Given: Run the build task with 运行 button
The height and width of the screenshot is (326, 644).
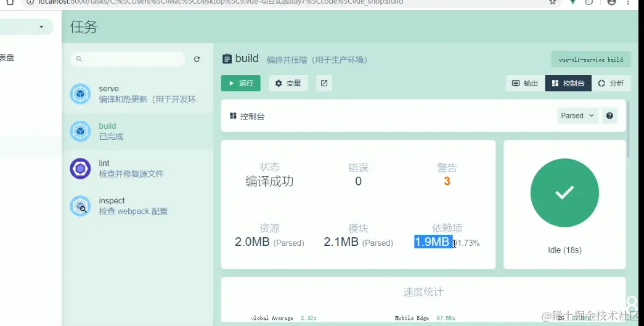Looking at the screenshot, I should pyautogui.click(x=241, y=83).
